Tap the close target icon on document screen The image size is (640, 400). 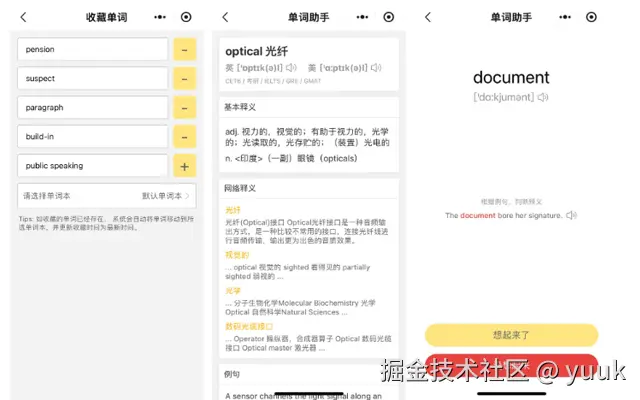tap(591, 17)
